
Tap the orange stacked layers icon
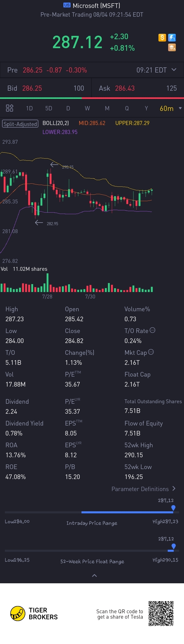(172, 47)
